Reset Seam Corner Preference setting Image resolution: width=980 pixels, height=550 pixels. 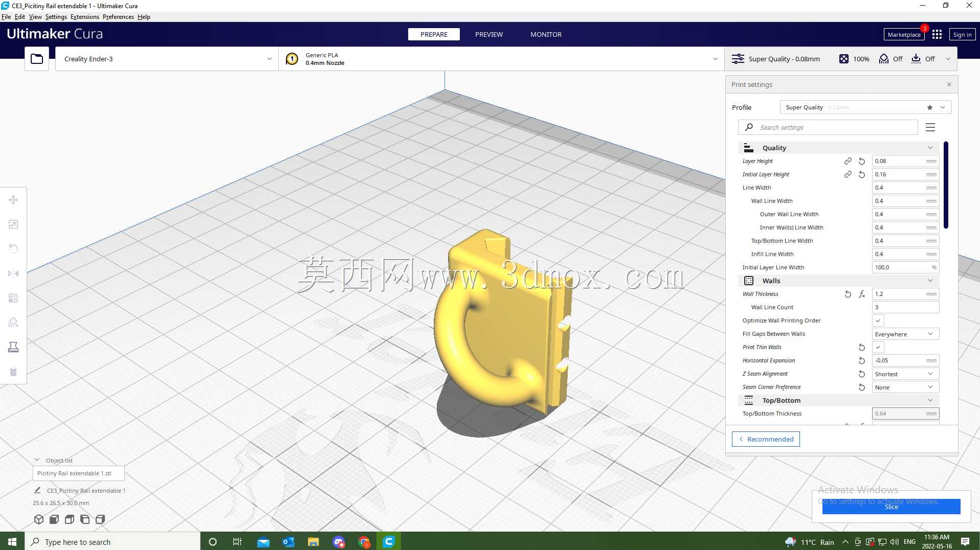(x=862, y=387)
